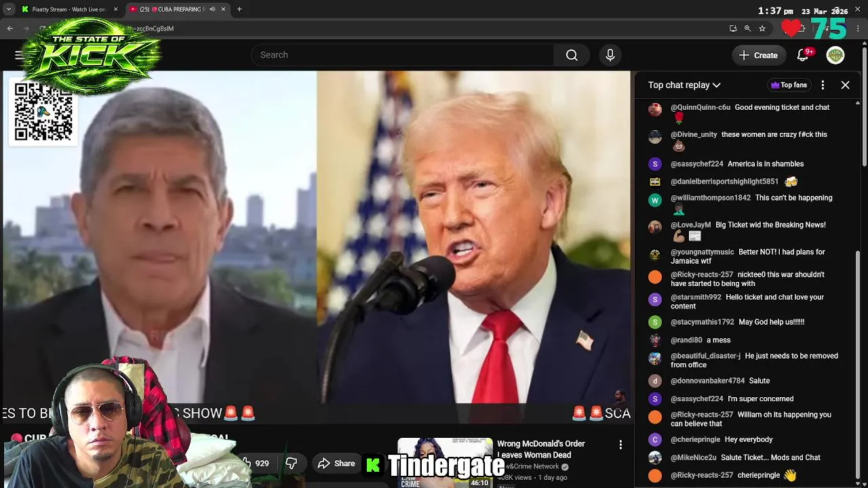Open a new browser tab with plus
The height and width of the screenshot is (488, 868).
click(239, 9)
